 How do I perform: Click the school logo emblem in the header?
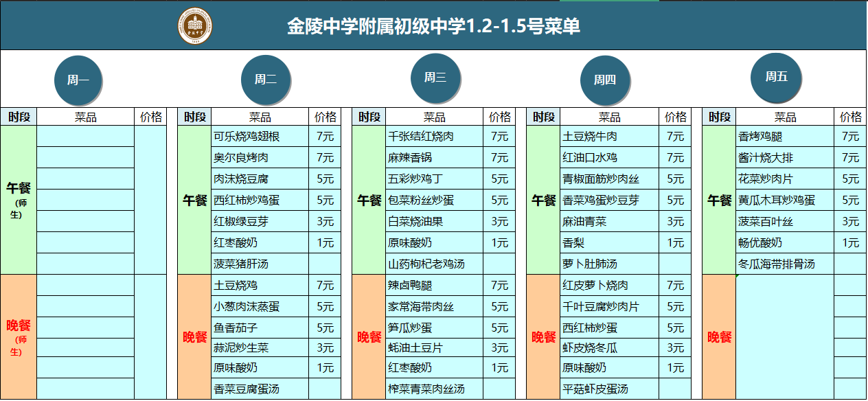[x=196, y=26]
